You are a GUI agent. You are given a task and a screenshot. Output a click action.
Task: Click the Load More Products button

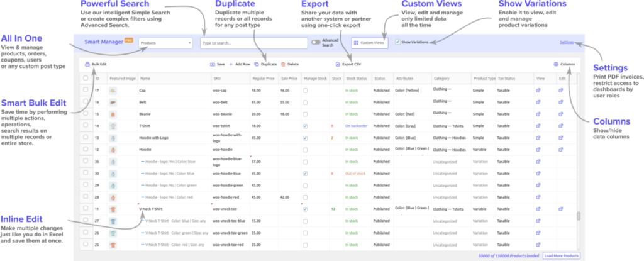click(x=562, y=255)
